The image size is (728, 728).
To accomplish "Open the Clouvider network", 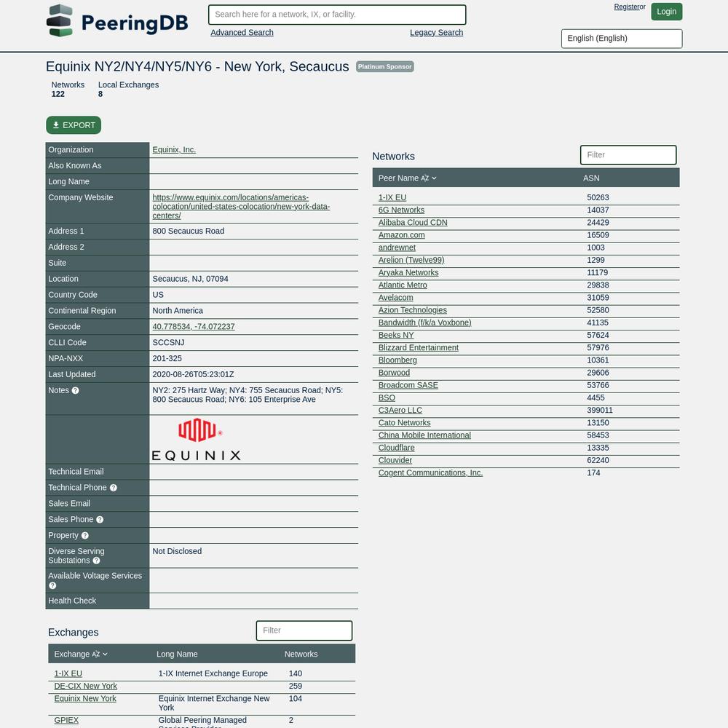I will (x=395, y=461).
